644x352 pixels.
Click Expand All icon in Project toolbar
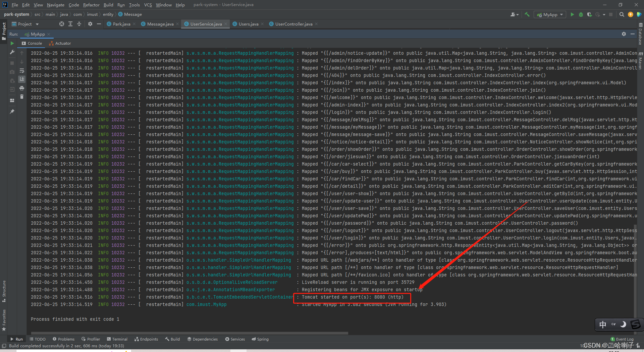(70, 24)
